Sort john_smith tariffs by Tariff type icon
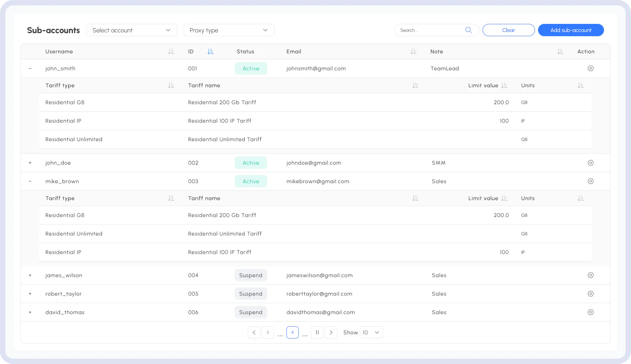The image size is (631, 364). coord(171,86)
